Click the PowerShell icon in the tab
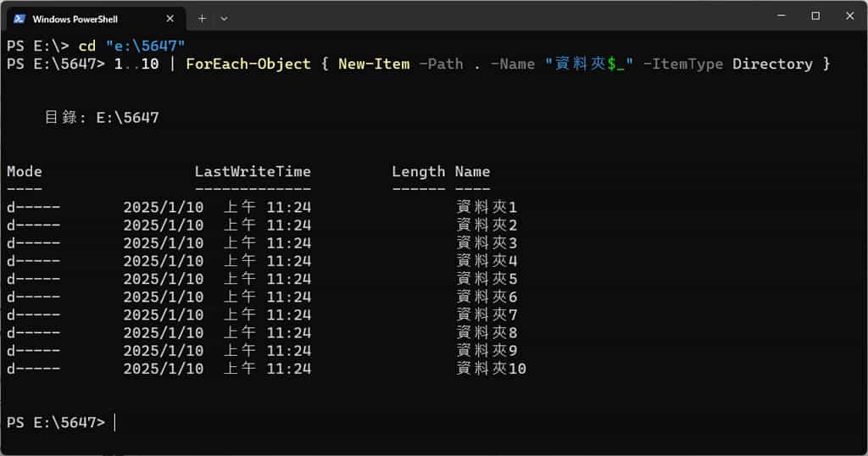Viewport: 868px width, 456px height. (19, 19)
